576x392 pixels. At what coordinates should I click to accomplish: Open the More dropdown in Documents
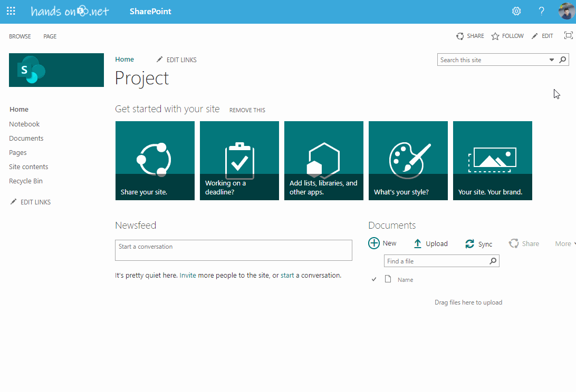pyautogui.click(x=563, y=243)
